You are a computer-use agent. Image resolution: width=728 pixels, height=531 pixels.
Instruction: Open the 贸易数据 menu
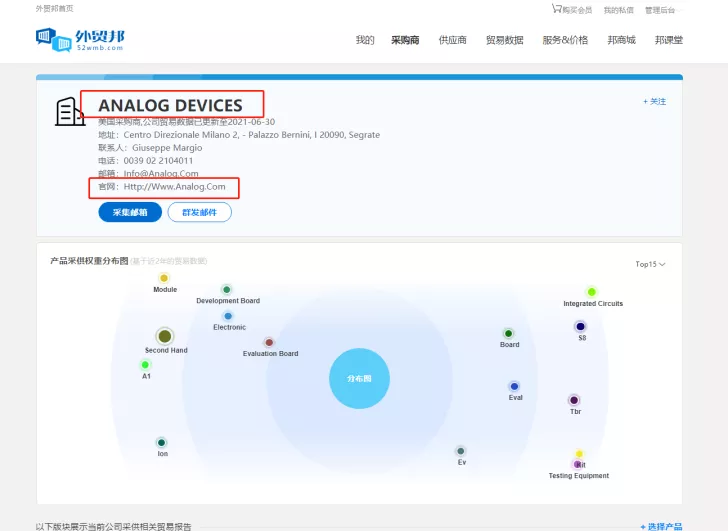click(x=505, y=40)
